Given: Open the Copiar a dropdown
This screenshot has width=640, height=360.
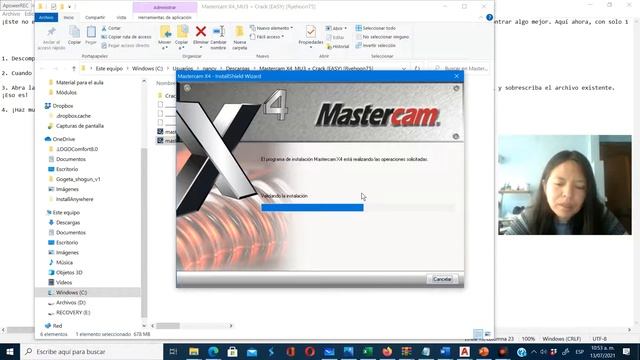Looking at the screenshot, I should [182, 38].
